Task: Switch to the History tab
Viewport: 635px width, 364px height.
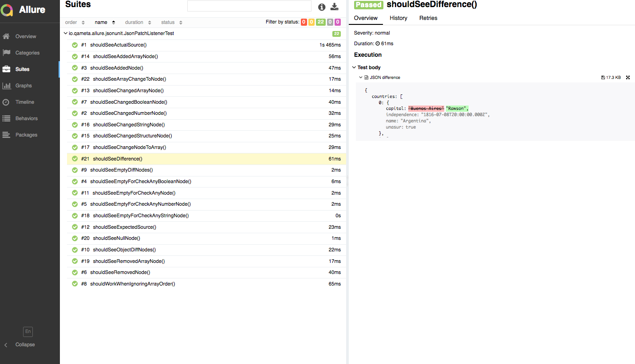Action: (x=398, y=18)
